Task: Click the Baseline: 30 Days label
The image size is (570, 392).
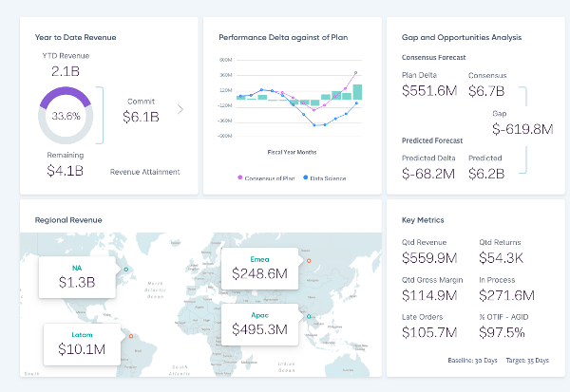Action: pos(470,361)
